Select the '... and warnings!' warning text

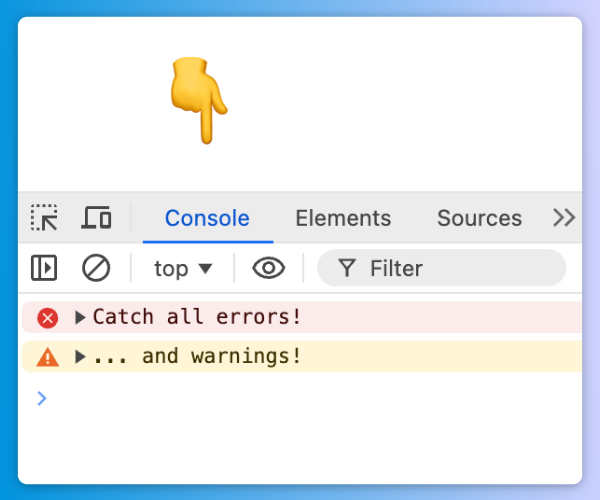[x=197, y=357]
